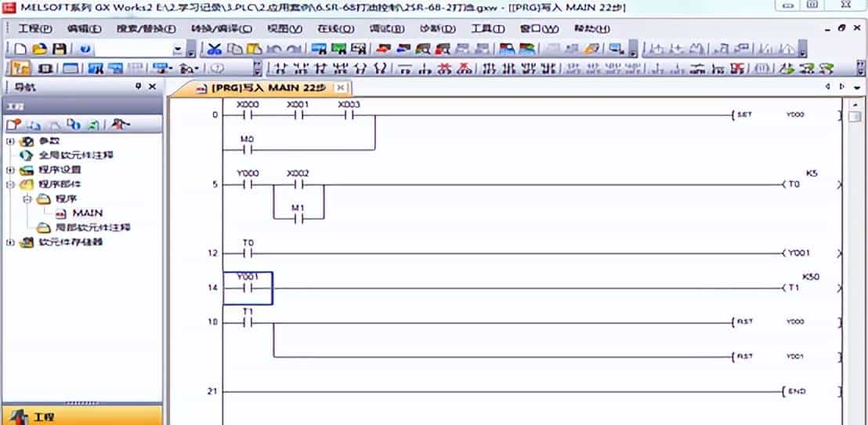Insert a parallel open contact icon
This screenshot has height=425, width=868.
point(301,69)
